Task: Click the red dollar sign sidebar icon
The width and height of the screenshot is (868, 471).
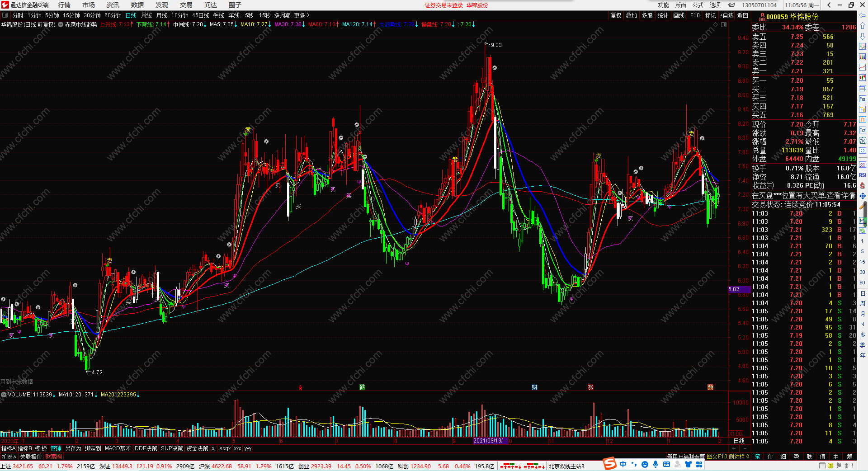Action: click(x=863, y=185)
